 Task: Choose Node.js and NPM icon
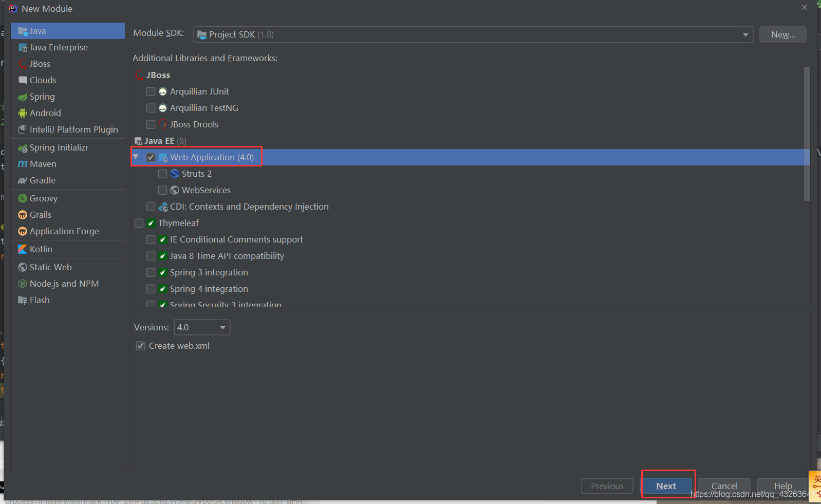pos(23,284)
